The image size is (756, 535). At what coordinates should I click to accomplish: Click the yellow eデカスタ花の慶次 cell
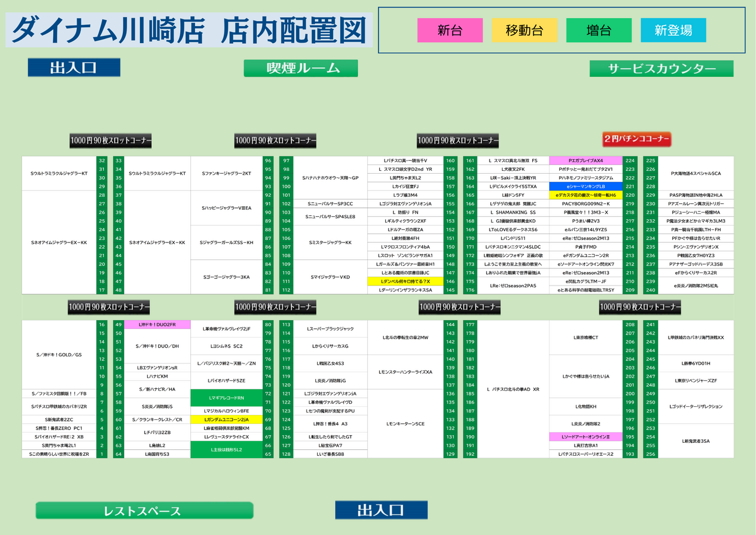pyautogui.click(x=586, y=195)
